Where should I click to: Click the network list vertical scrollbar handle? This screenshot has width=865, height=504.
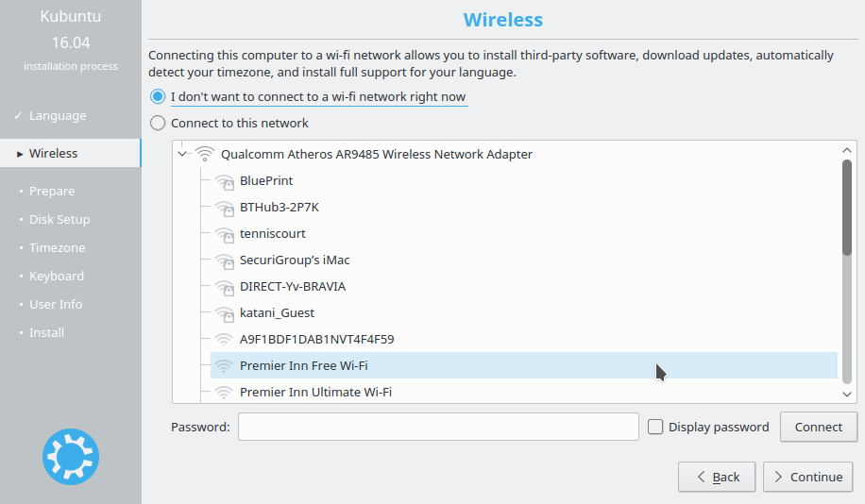[847, 208]
